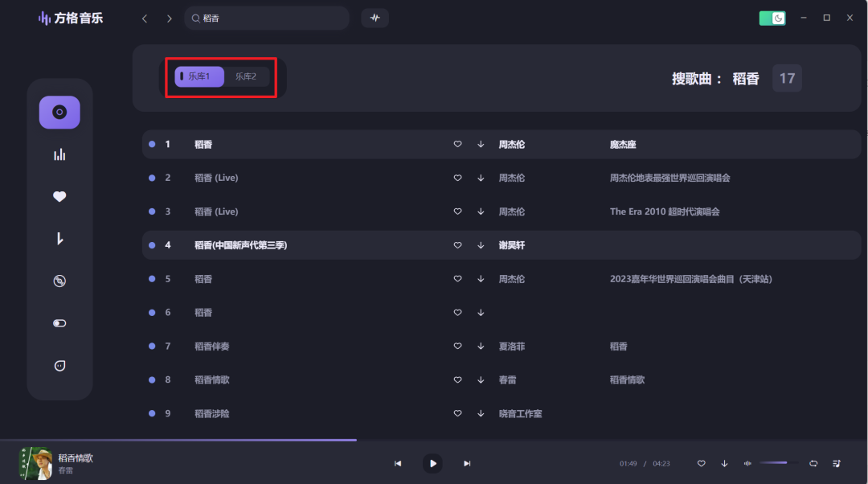Download song 3 from The Era 2010

[481, 211]
